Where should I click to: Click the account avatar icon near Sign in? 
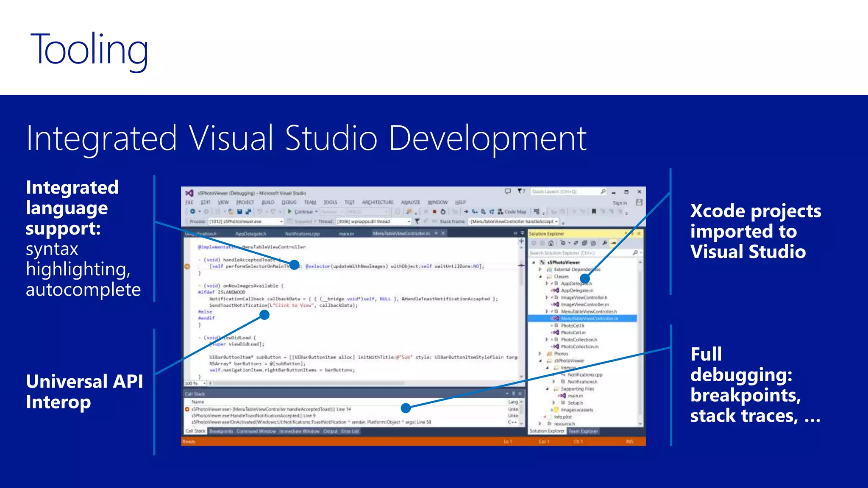[639, 202]
